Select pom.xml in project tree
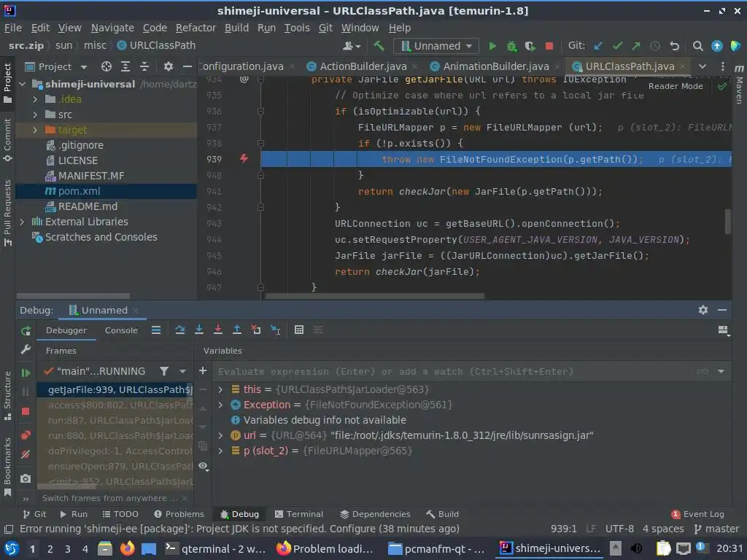The height and width of the screenshot is (560, 747). 107,191
